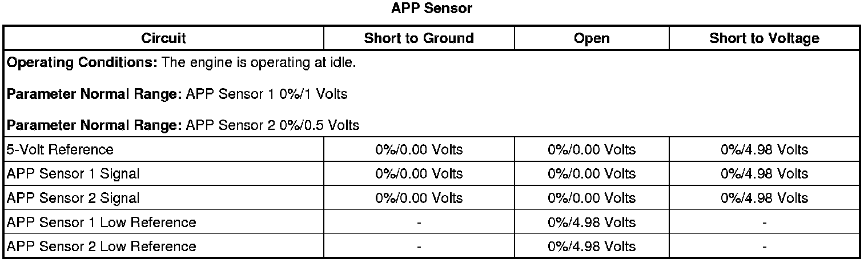This screenshot has width=868, height=262.
Task: Select APP Sensor 2 Signal Short to Voltage value
Action: tap(764, 198)
